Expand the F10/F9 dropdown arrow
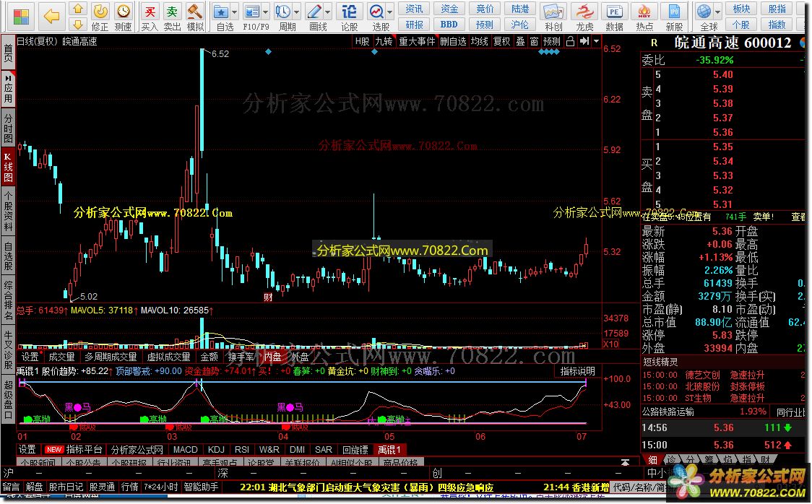 click(265, 12)
